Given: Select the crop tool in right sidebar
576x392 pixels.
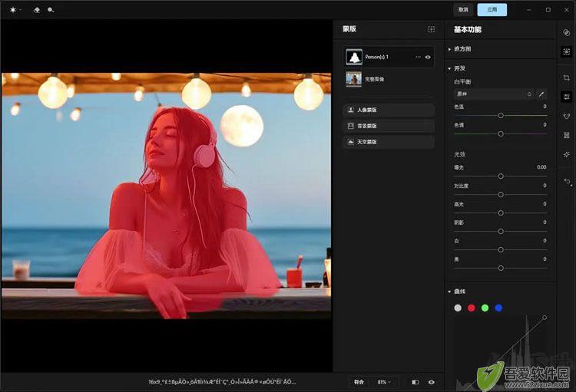Looking at the screenshot, I should coord(567,77).
